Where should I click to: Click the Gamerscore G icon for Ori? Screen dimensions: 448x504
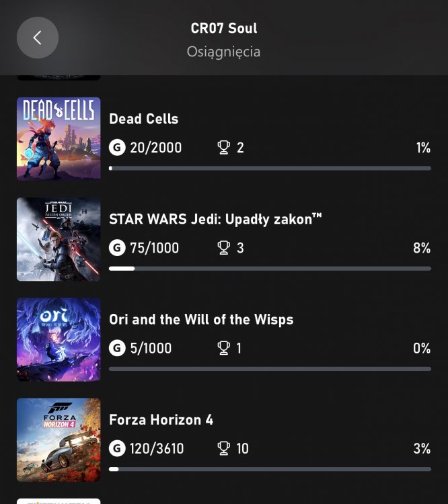pos(117,348)
